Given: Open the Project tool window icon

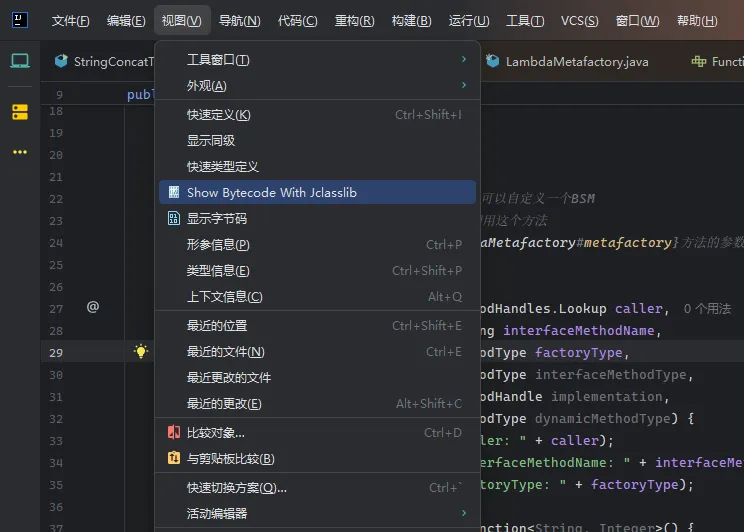Looking at the screenshot, I should pyautogui.click(x=20, y=61).
